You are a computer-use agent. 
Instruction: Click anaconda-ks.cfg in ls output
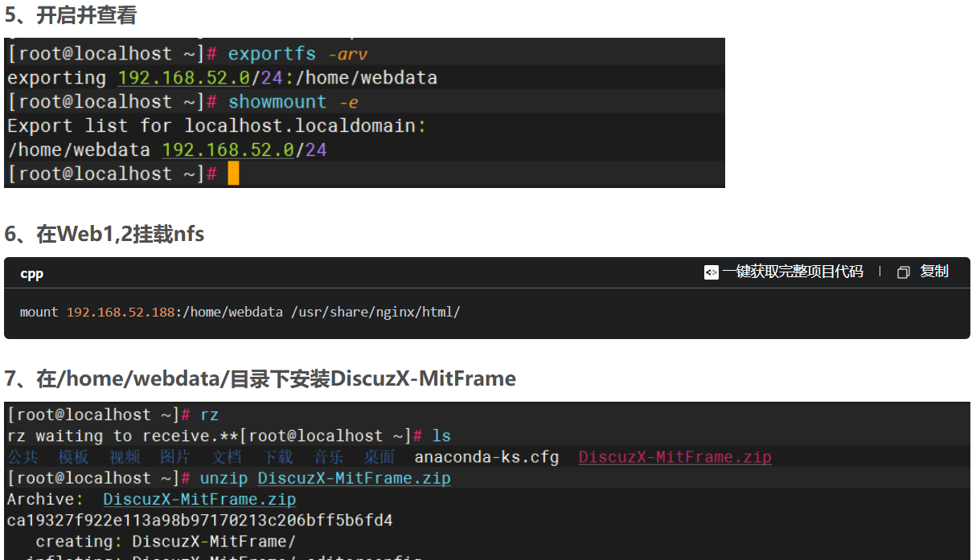(486, 457)
